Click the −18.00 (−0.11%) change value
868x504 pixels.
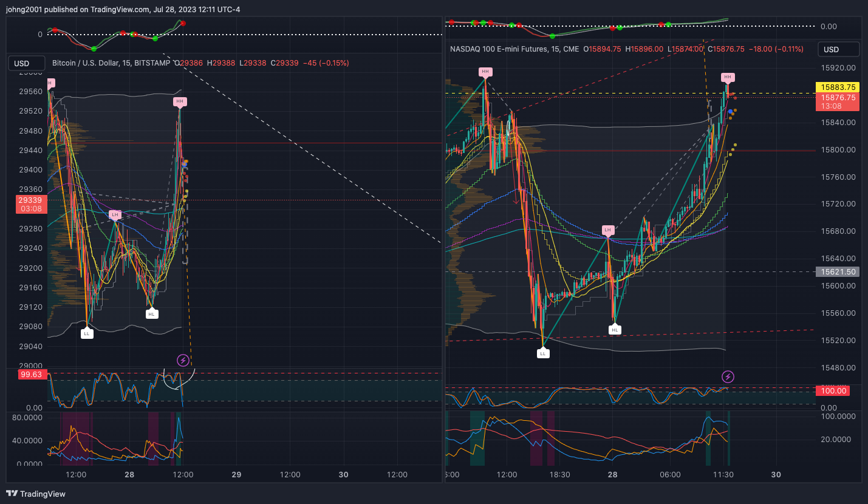(x=776, y=49)
